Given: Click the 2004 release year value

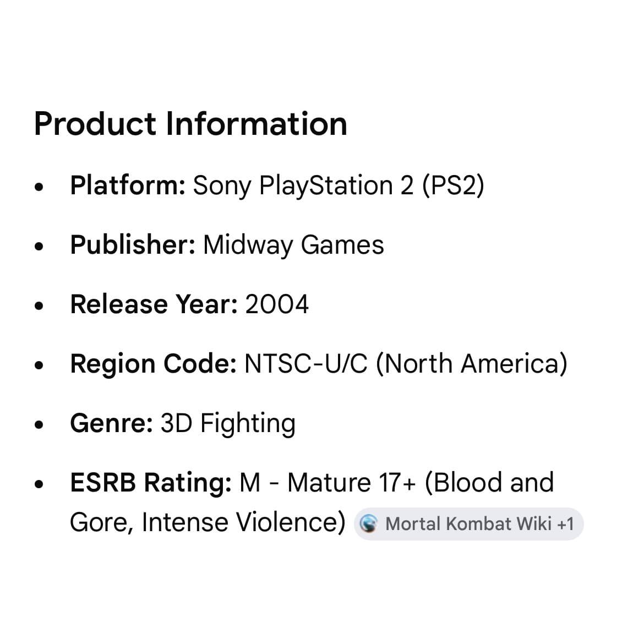Looking at the screenshot, I should (x=277, y=304).
